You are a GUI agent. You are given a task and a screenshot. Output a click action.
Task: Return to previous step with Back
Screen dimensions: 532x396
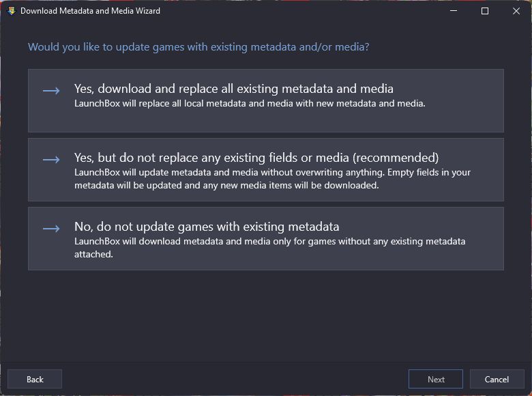35,379
